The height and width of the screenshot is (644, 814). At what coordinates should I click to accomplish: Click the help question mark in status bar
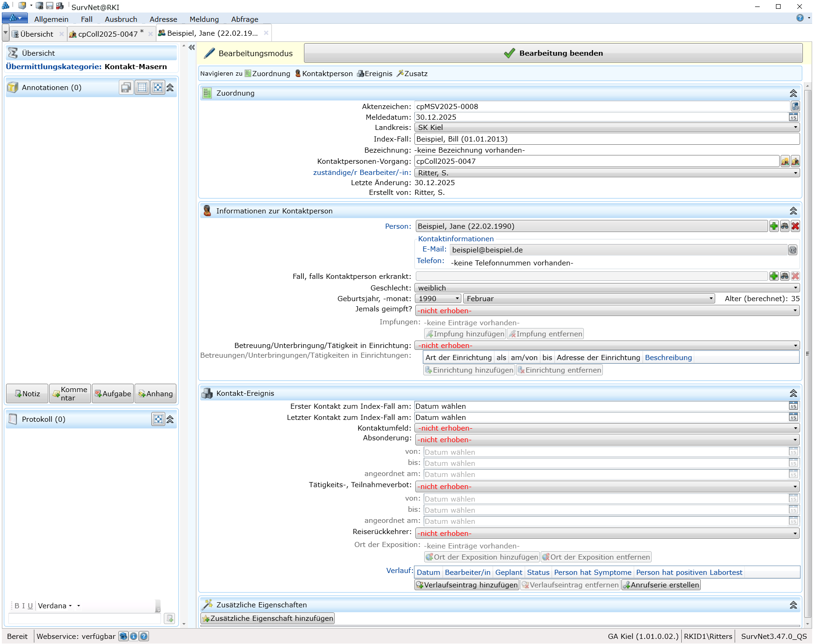pos(144,637)
